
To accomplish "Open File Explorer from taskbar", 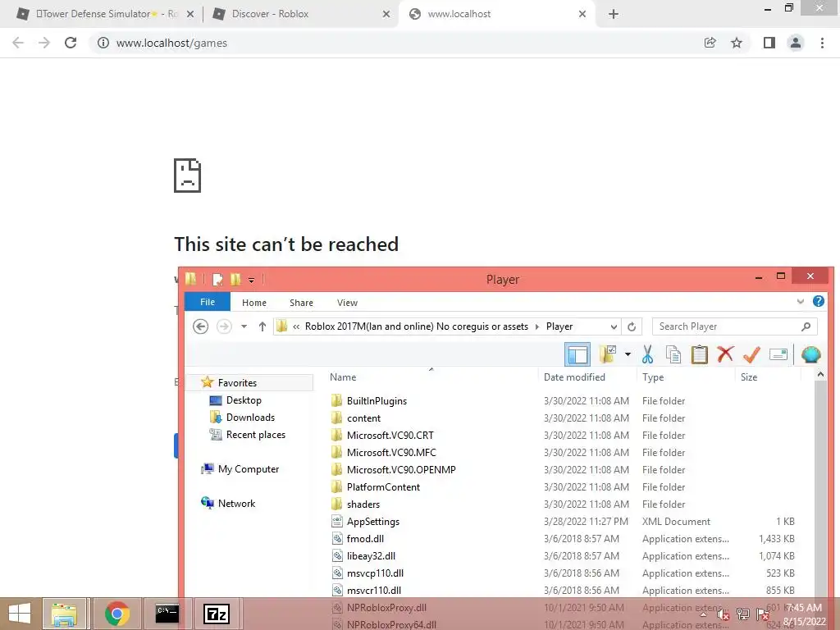I will coord(64,614).
